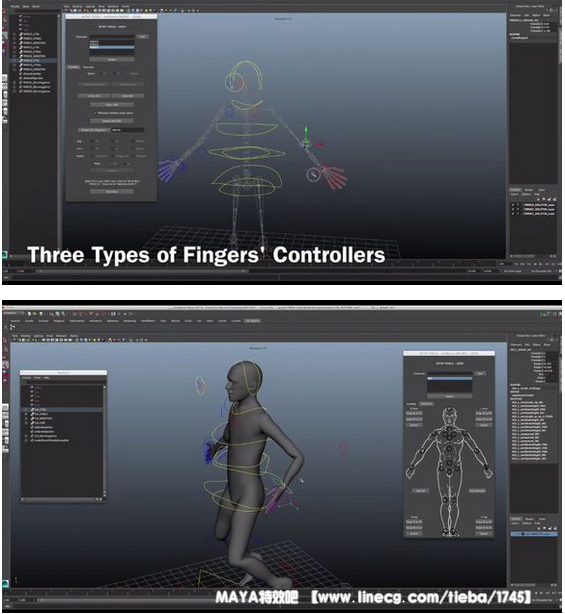The width and height of the screenshot is (565, 614).
Task: Open Panels menu in upper viewport panel
Action: click(x=125, y=7)
